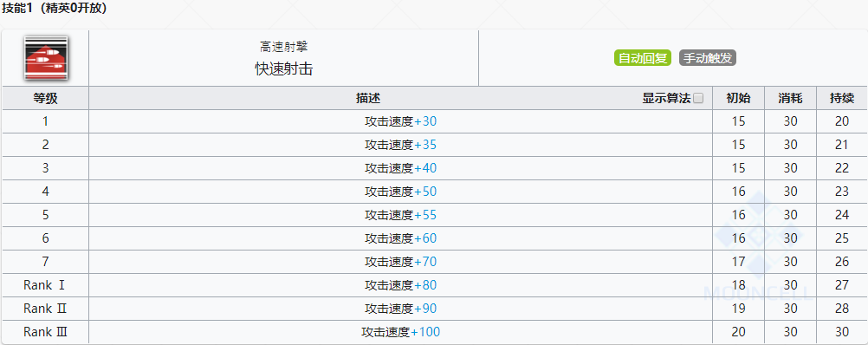This screenshot has height=345, width=868.
Task: Click initial value 17 in level 7 row
Action: [x=738, y=262]
